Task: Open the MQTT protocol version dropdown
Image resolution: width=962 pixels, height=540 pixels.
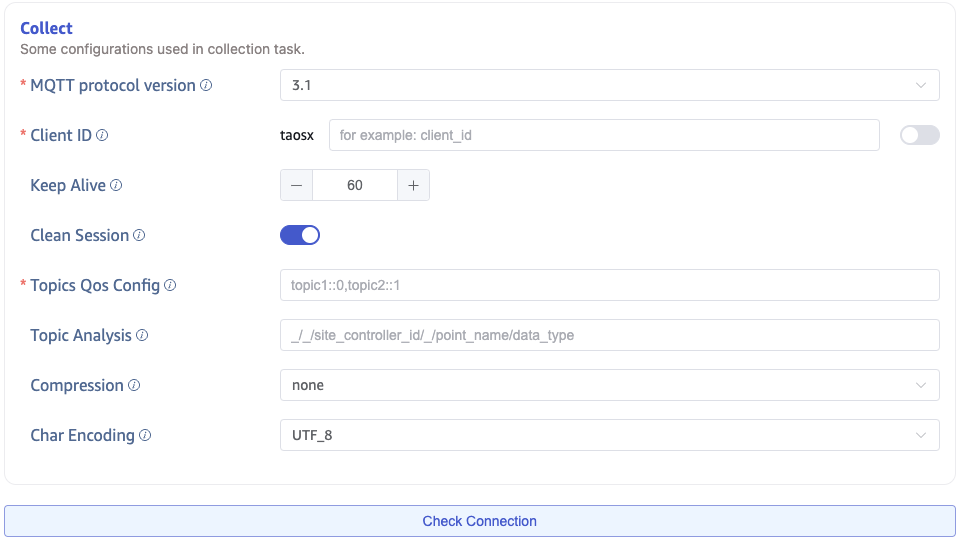Action: [609, 85]
